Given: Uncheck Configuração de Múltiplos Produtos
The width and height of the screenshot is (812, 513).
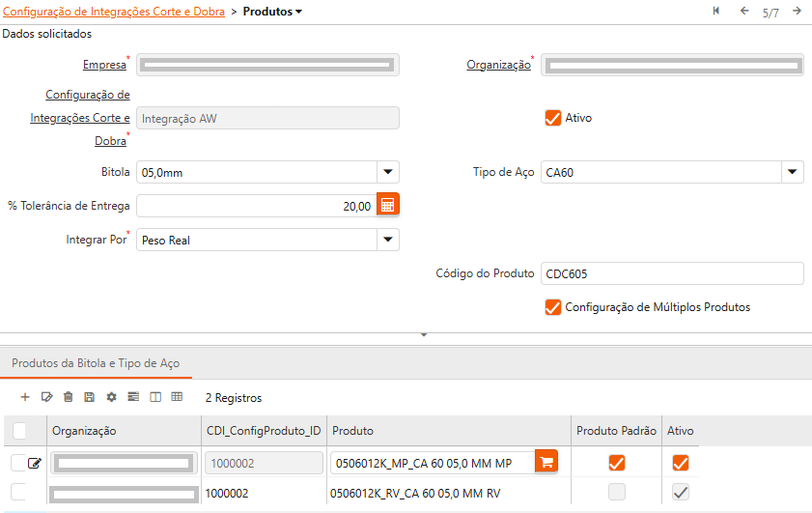Looking at the screenshot, I should point(553,307).
